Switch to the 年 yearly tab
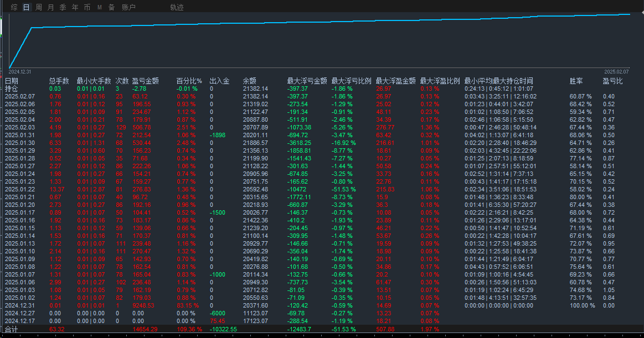The image size is (644, 338). [x=75, y=7]
